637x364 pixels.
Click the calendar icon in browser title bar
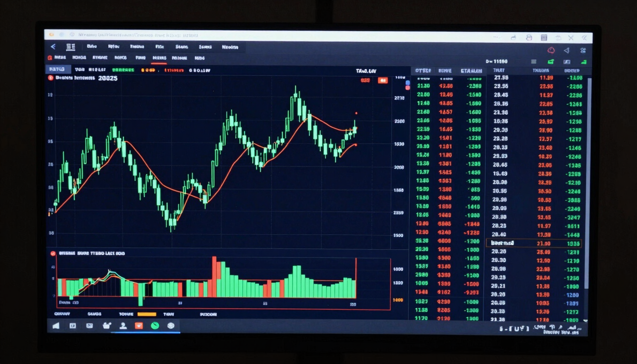(x=544, y=37)
